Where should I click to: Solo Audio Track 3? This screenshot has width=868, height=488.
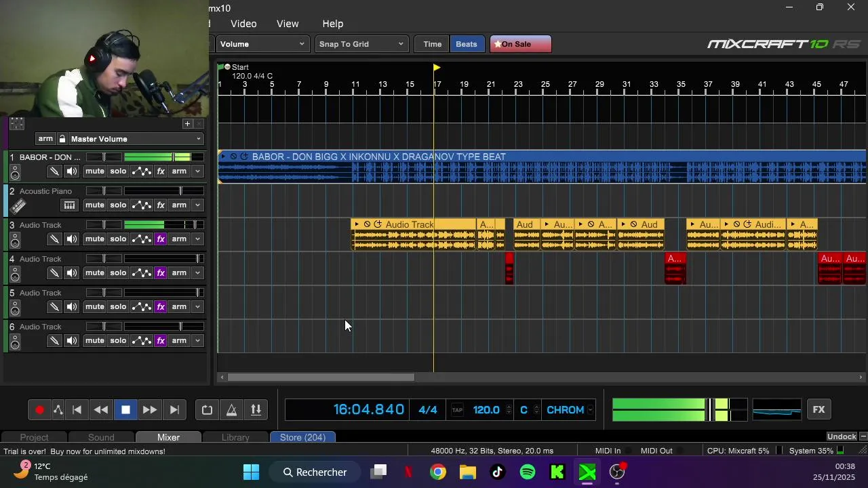(x=118, y=239)
